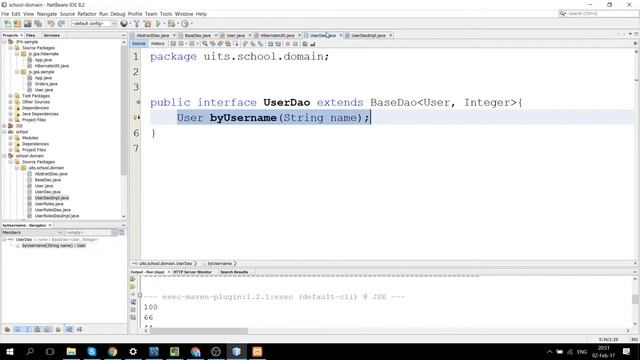640x360 pixels.
Task: Switch to the Search Results tab
Action: coord(234,272)
